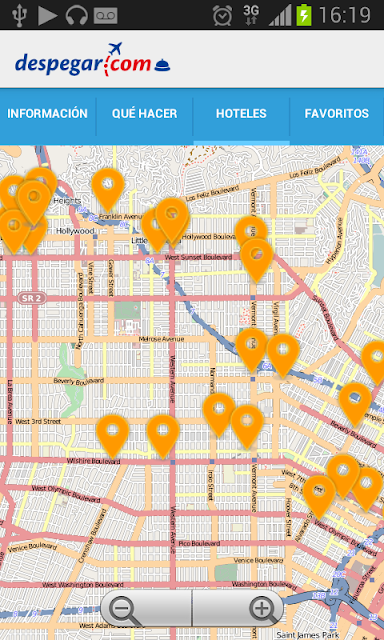The width and height of the screenshot is (384, 640).
Task: Tap hotel pin on Western Avenue above Wilshire
Action: point(163,436)
